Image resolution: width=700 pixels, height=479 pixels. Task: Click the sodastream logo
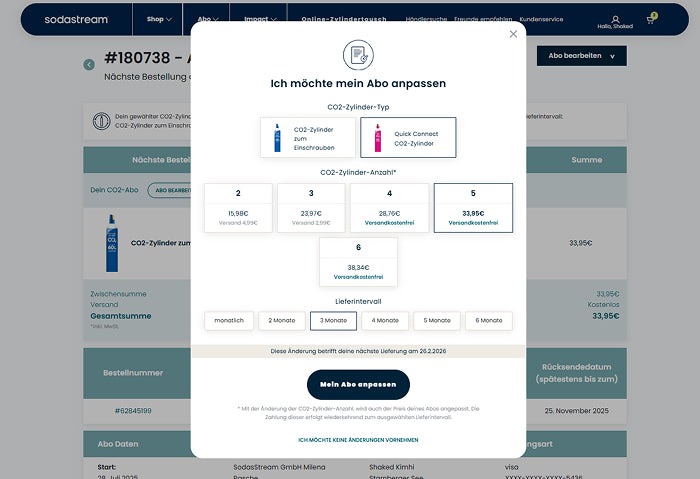point(78,19)
